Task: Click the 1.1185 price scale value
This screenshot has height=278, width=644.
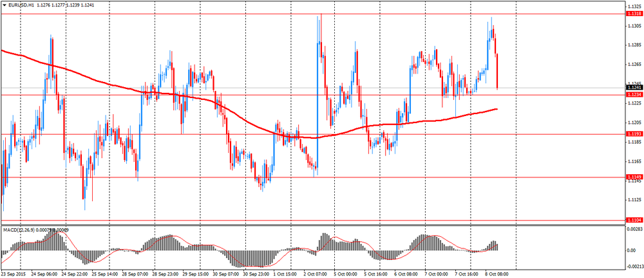Action: pyautogui.click(x=634, y=142)
